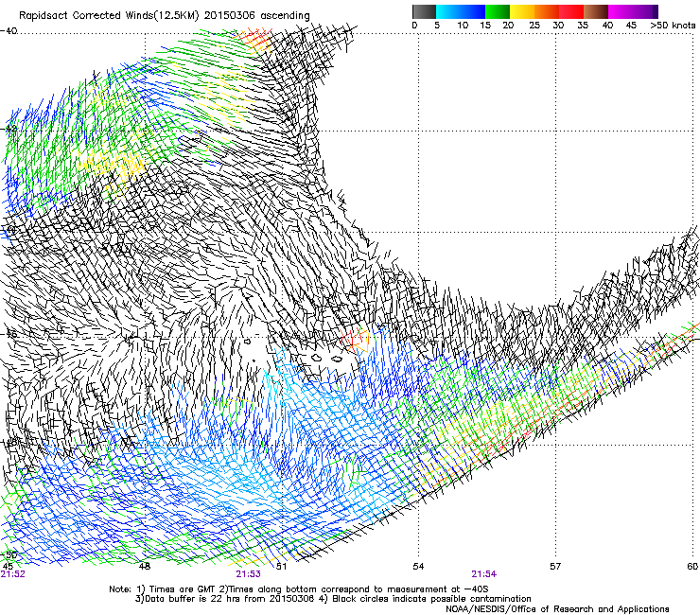Click the date '20150306 ascending' in title
The width and height of the screenshot is (700, 615).
point(256,16)
